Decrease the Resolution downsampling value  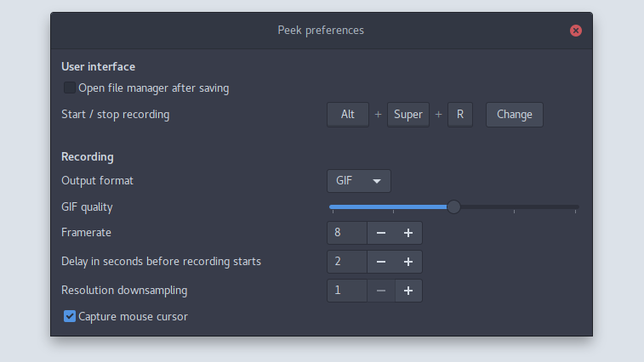[x=381, y=291]
